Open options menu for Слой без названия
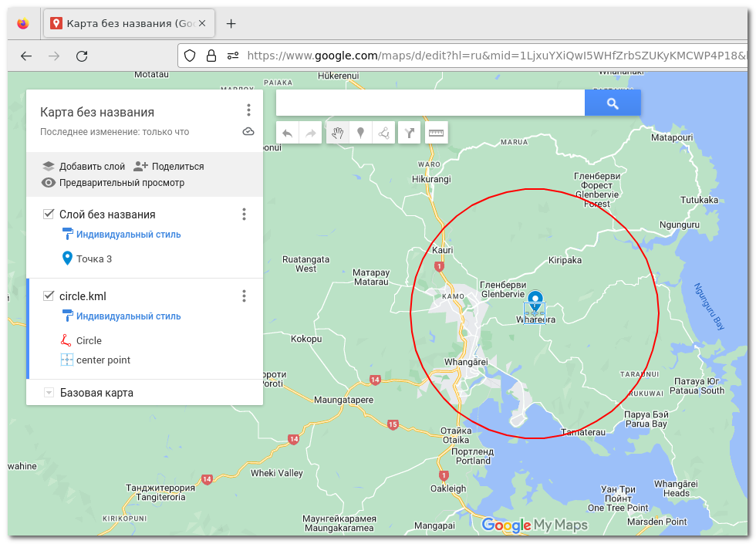Viewport: 756px width, 544px height. (244, 215)
